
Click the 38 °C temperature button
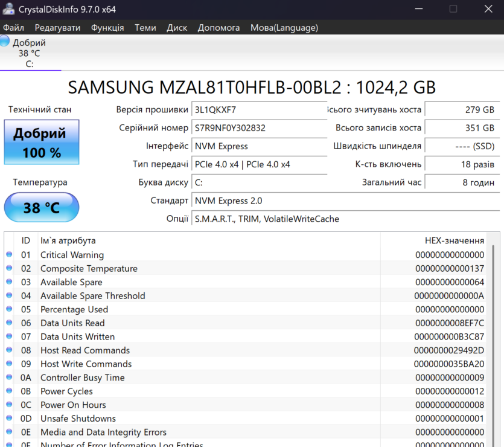click(x=42, y=207)
